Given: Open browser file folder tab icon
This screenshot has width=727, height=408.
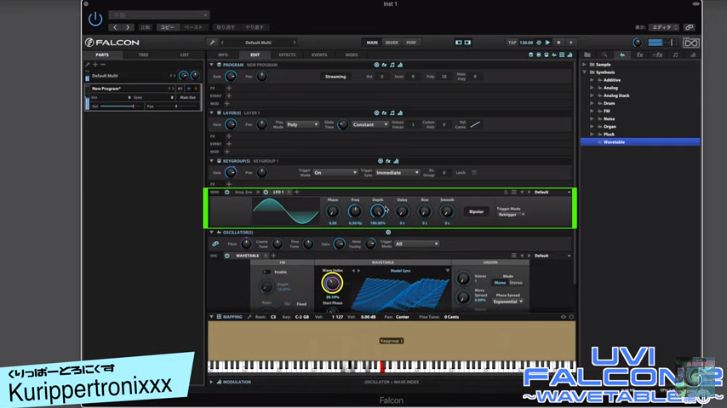Looking at the screenshot, I should tap(587, 55).
